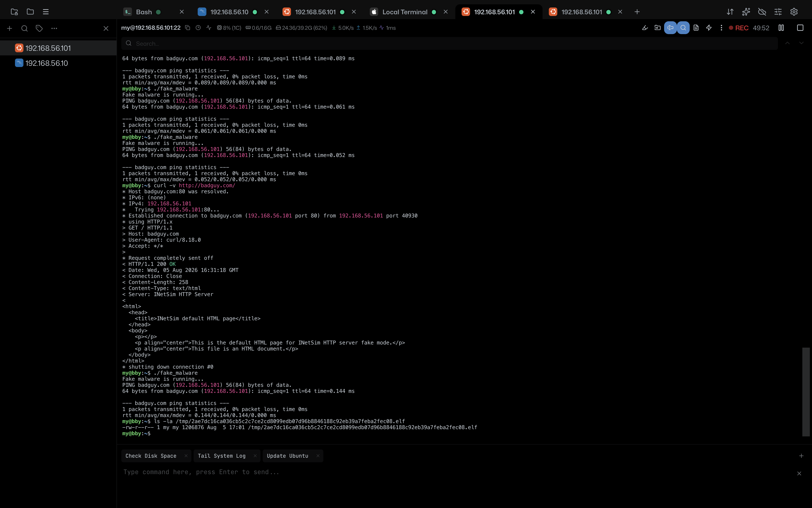The image size is (812, 508).
Task: Click the 49:52 recording timer
Action: coord(761,28)
